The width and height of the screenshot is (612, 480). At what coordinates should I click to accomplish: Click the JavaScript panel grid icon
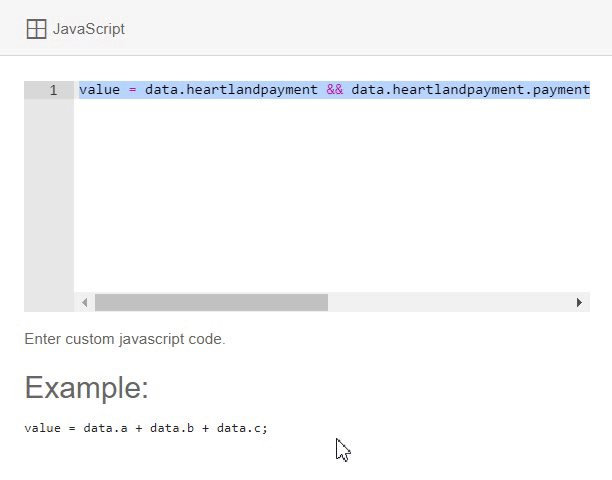coord(36,29)
